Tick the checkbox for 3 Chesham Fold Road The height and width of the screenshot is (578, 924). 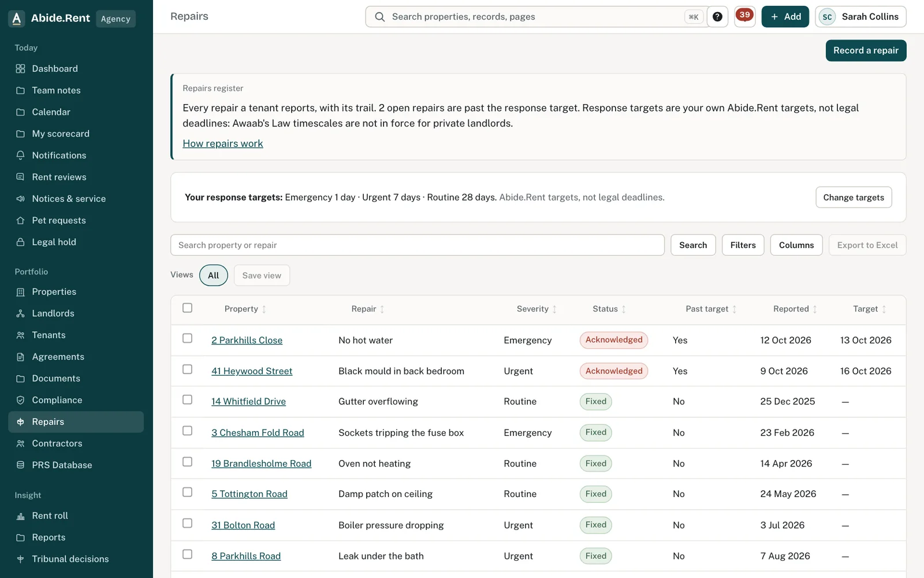[187, 431]
